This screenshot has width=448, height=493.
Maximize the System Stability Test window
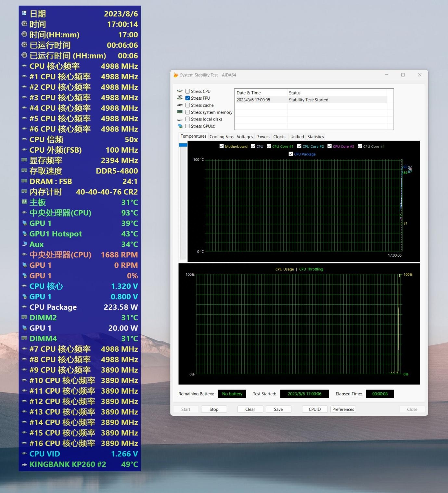pos(403,75)
